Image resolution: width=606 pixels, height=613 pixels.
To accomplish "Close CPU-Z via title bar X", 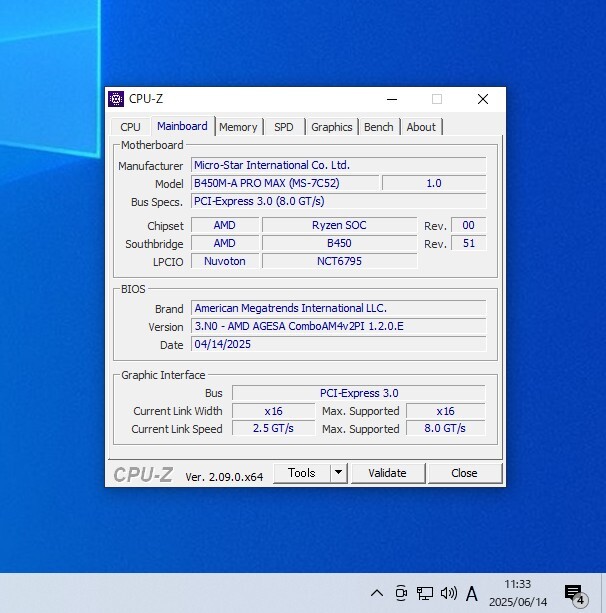I will 483,99.
